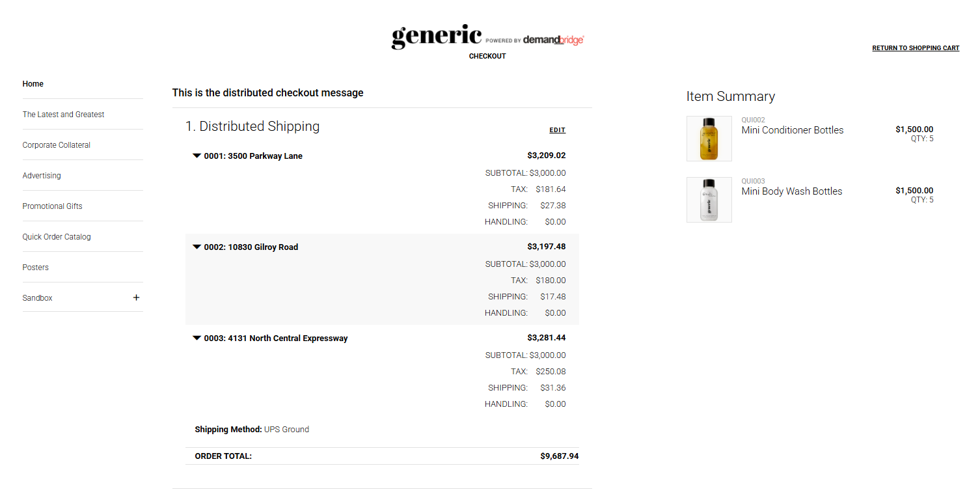The width and height of the screenshot is (980, 496).
Task: Return to shopping cart
Action: [916, 48]
